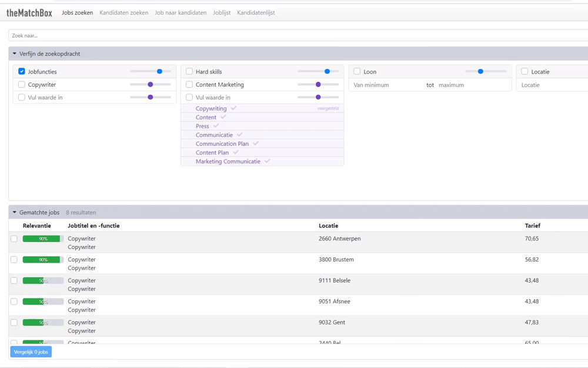Switch to the Kandidatenlijst view

tap(256, 12)
